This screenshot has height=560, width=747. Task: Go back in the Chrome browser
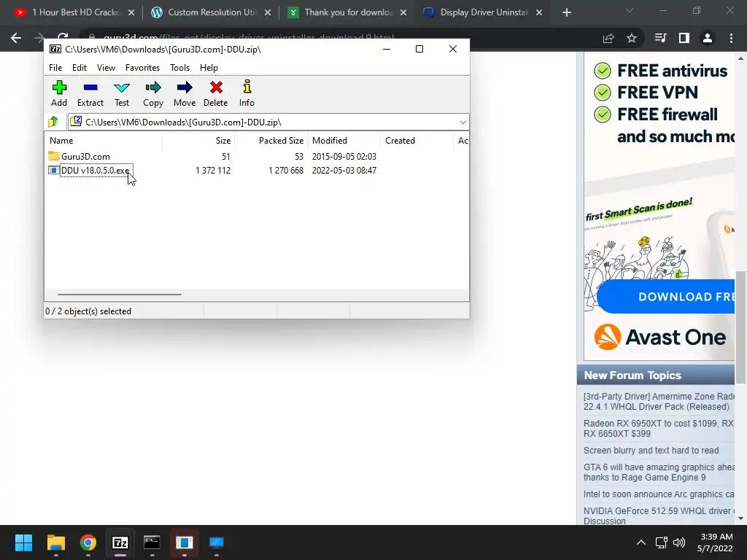coord(16,38)
